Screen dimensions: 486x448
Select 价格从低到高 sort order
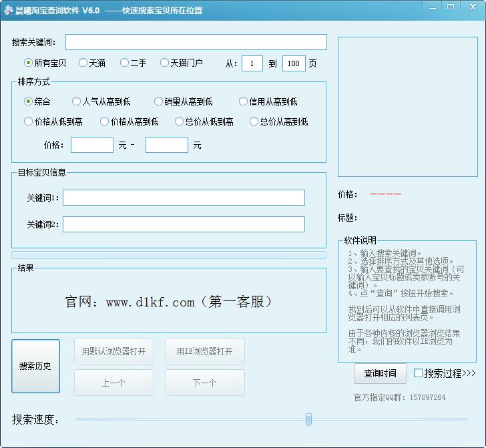tap(29, 122)
